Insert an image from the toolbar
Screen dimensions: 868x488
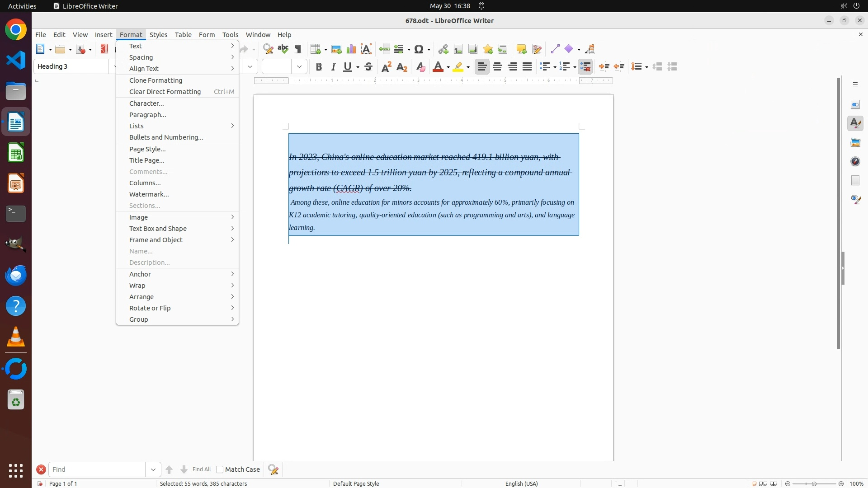click(x=336, y=49)
